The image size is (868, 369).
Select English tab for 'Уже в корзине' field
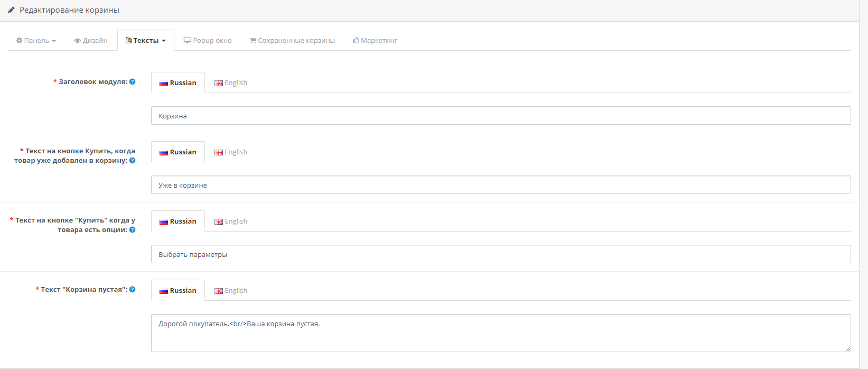pyautogui.click(x=231, y=152)
